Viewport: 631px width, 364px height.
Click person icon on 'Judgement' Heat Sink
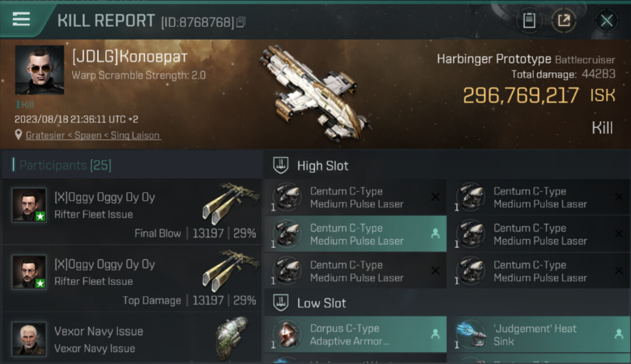coord(618,334)
